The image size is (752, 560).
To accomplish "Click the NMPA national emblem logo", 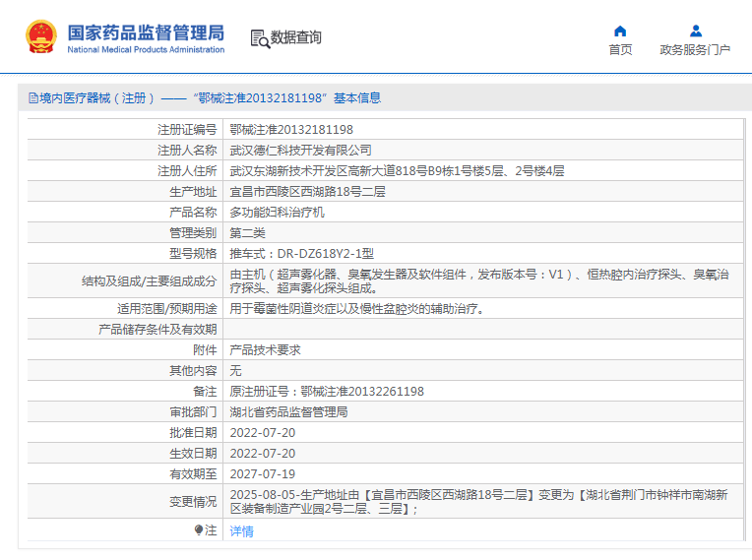I will click(x=40, y=36).
